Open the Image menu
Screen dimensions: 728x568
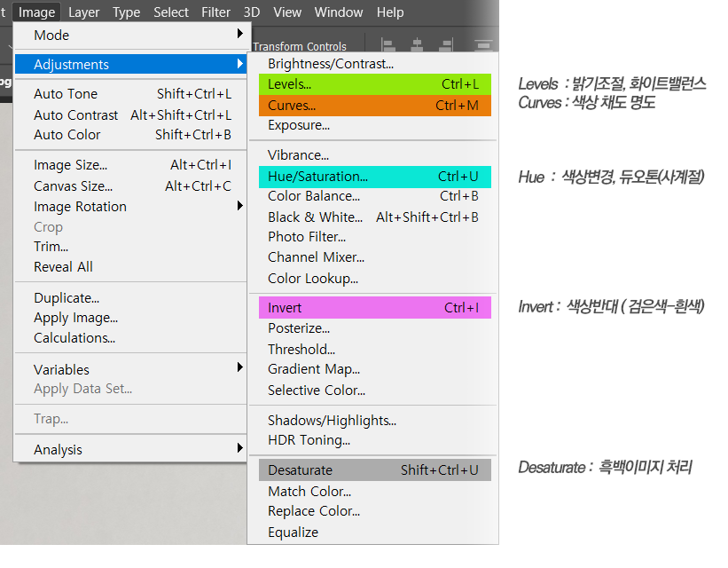pos(36,12)
